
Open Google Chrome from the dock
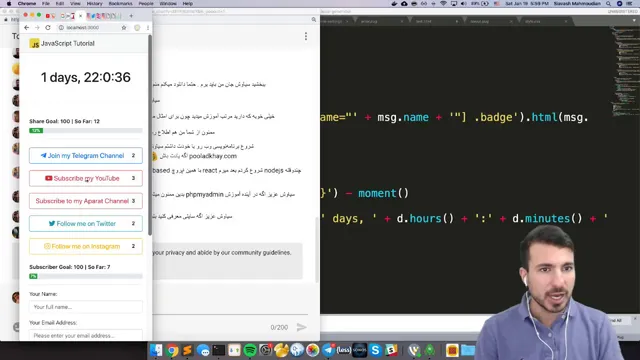coord(172,350)
